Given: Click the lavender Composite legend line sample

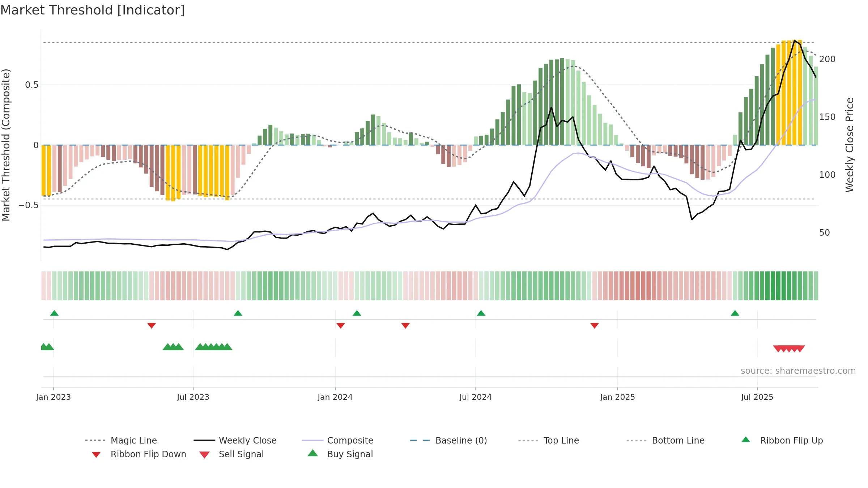Looking at the screenshot, I should pyautogui.click(x=312, y=440).
